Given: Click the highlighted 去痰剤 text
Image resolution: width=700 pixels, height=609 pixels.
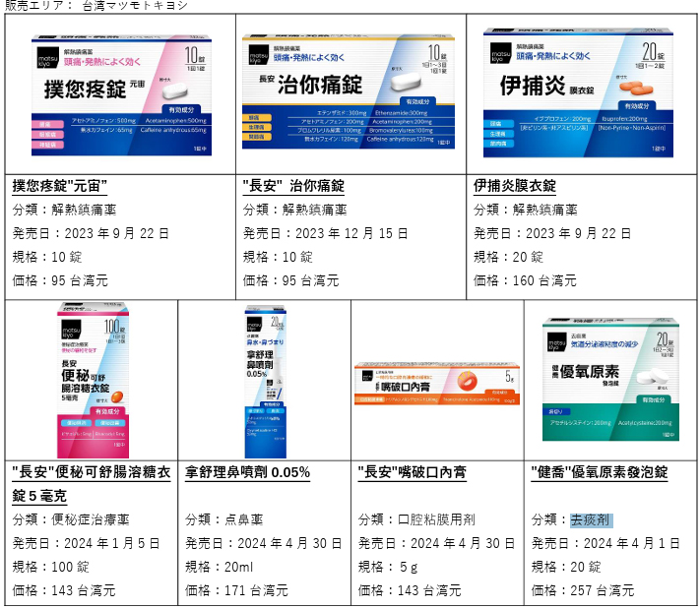Looking at the screenshot, I should pos(591,519).
